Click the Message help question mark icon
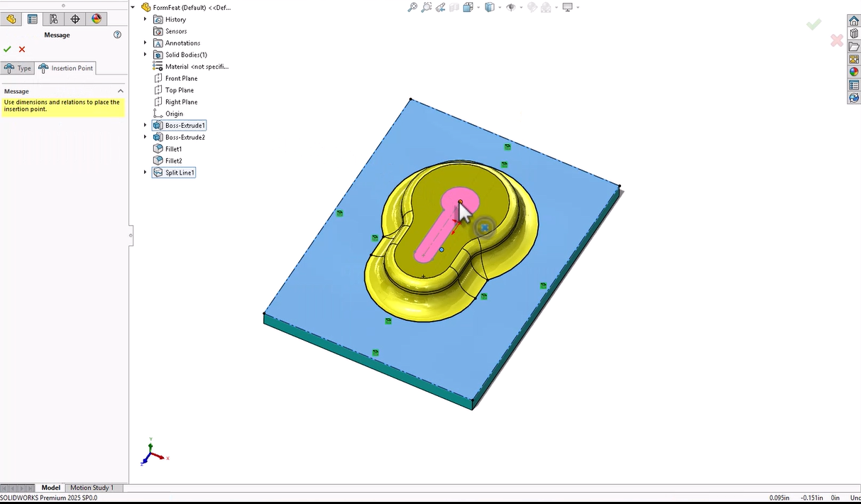 tap(117, 35)
